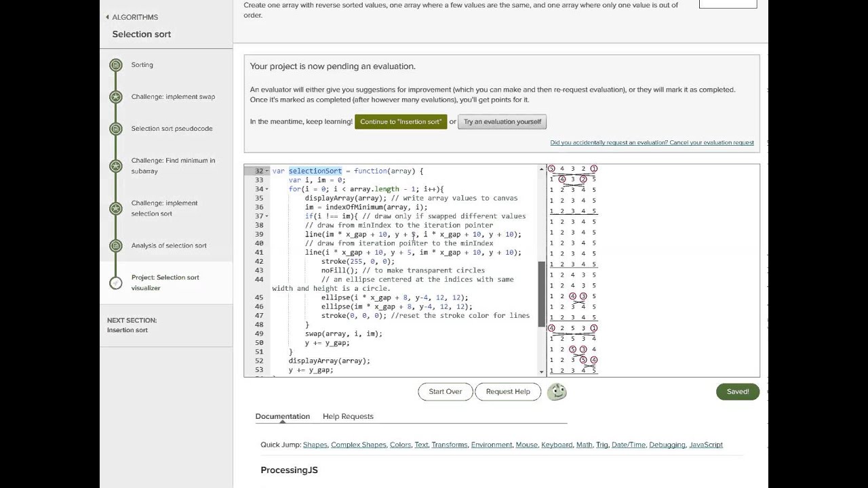This screenshot has height=488, width=868.
Task: Click the editor scrollbar up arrow
Action: [x=541, y=169]
